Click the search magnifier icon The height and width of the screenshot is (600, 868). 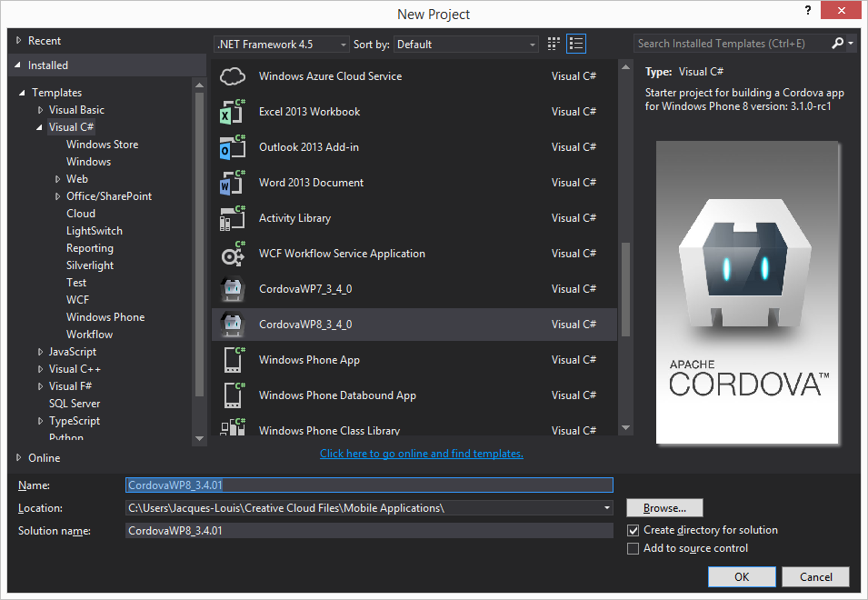[x=838, y=43]
